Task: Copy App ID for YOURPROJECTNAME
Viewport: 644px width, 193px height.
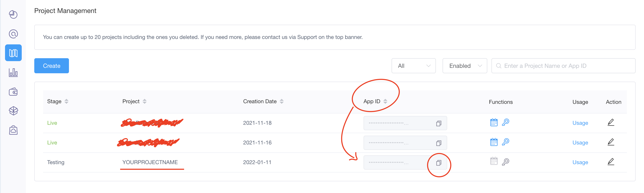Action: 439,163
